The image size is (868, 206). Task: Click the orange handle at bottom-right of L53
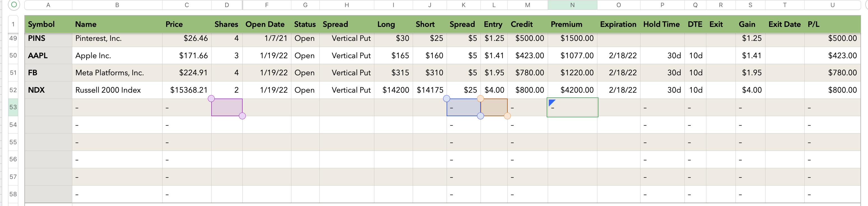coord(507,116)
